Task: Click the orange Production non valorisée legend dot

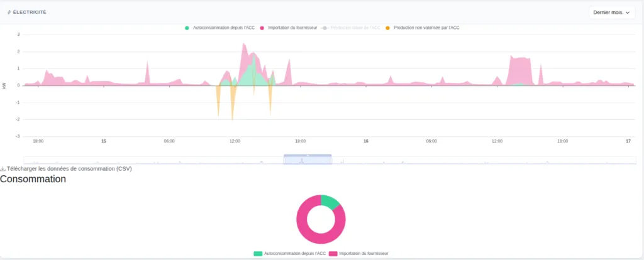Action: [x=387, y=28]
